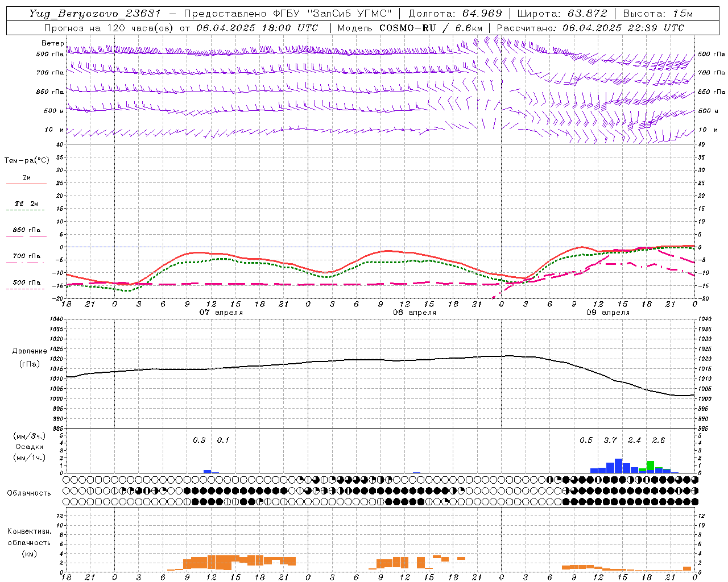Click the (мм/3ч.) unit label
Viewport: 728px width, 582px height.
point(30,436)
